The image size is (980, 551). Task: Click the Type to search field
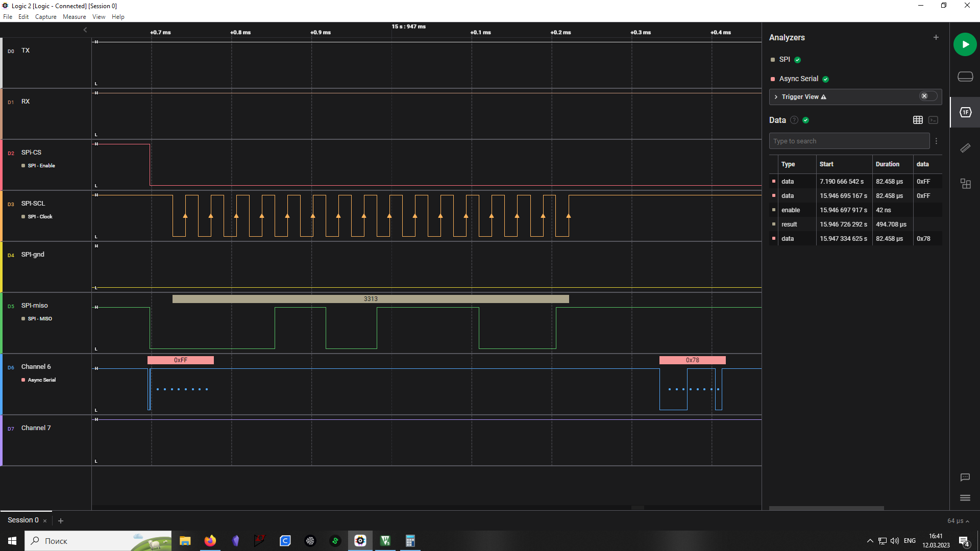(848, 141)
